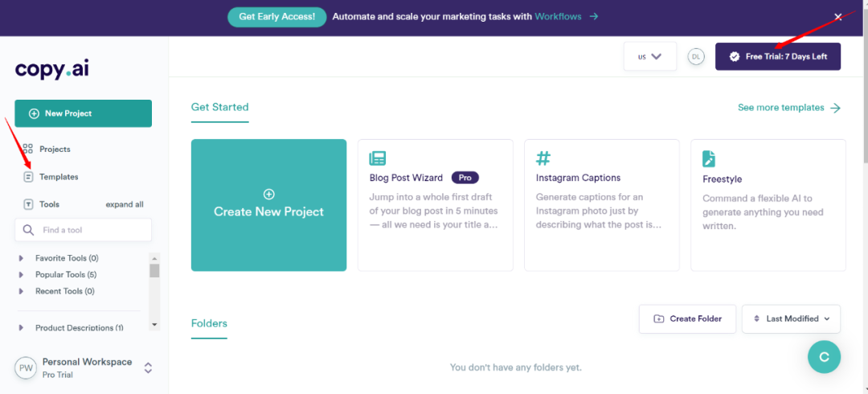868x394 pixels.
Task: Expand Product Descriptions tool group
Action: [x=22, y=328]
